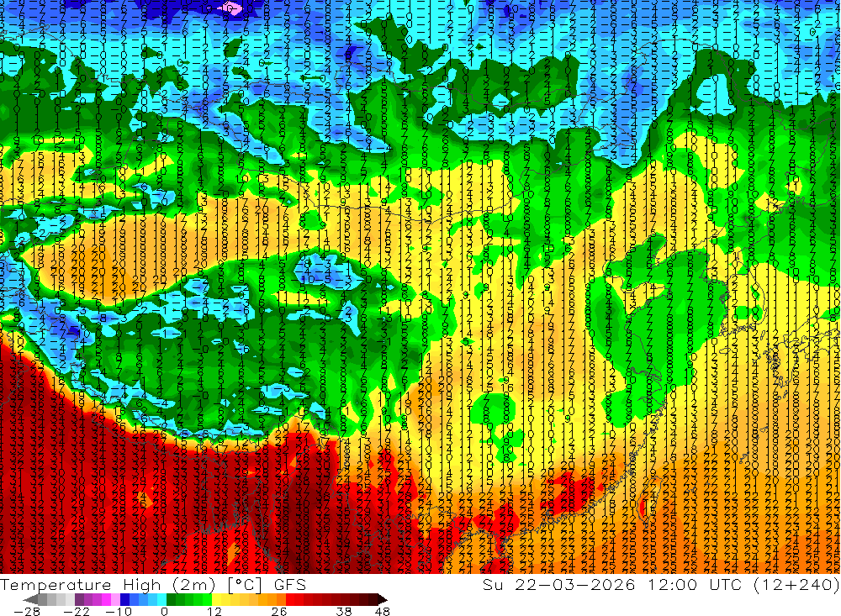Click the '12' label under the color scale

coord(214,611)
